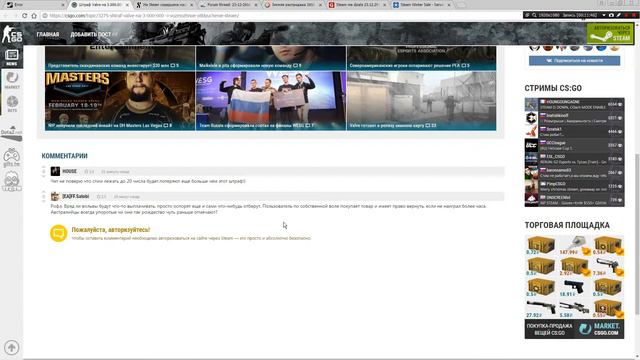Screen dimensions: 640x360
Task: Click the browser back arrow
Action: [x=6, y=16]
